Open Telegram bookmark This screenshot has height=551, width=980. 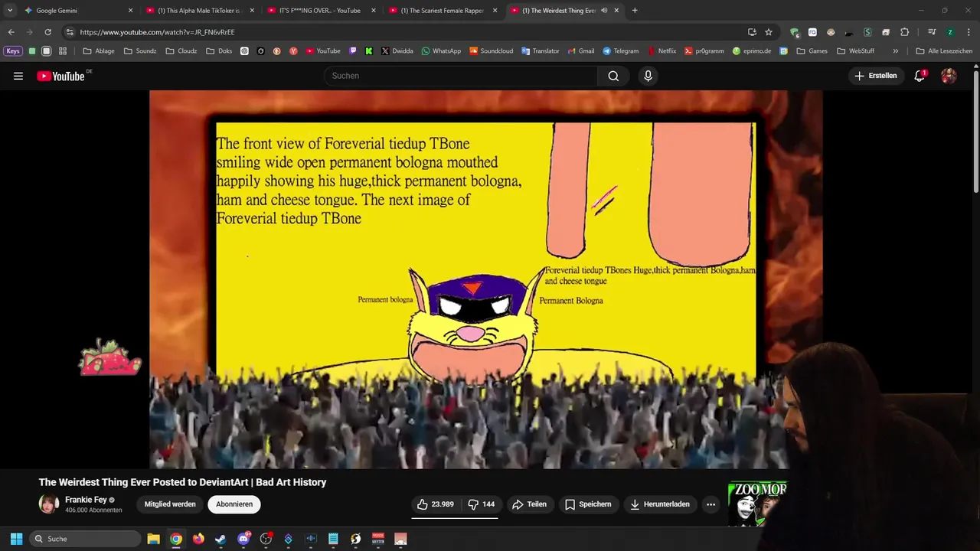pyautogui.click(x=620, y=51)
